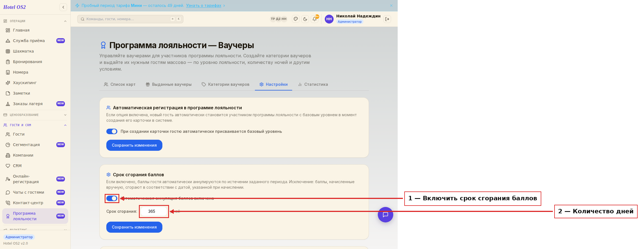Switch to dark mode moon icon
Image resolution: width=644 pixels, height=249 pixels.
(x=305, y=19)
